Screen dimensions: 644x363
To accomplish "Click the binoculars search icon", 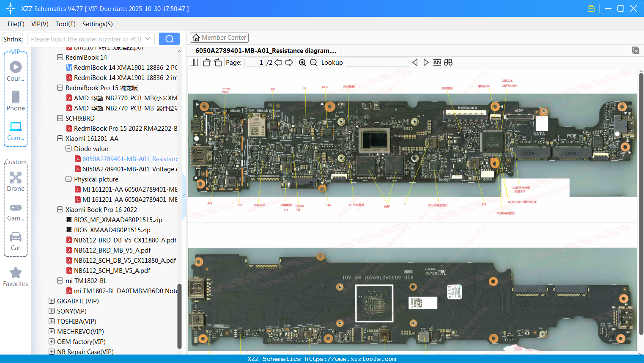I will point(448,63).
